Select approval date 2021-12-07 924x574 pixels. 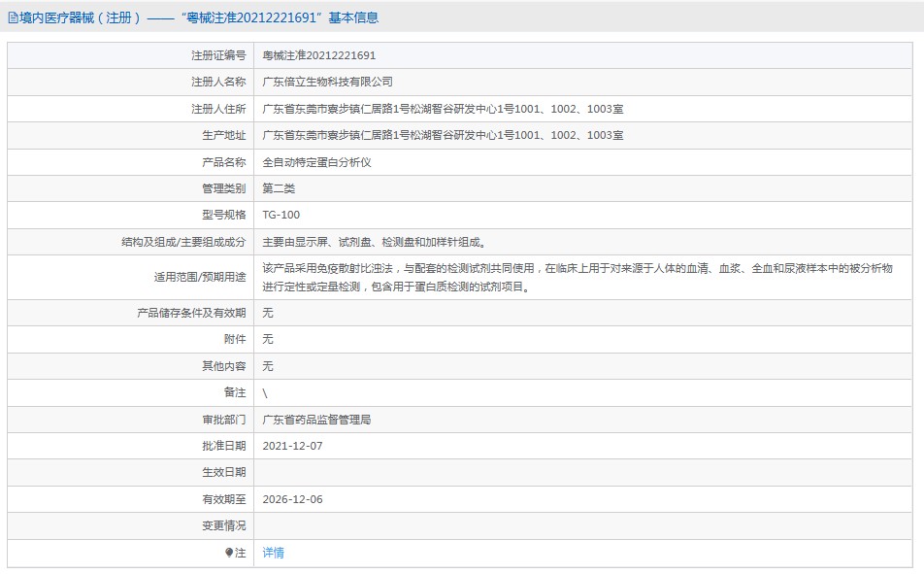point(293,446)
